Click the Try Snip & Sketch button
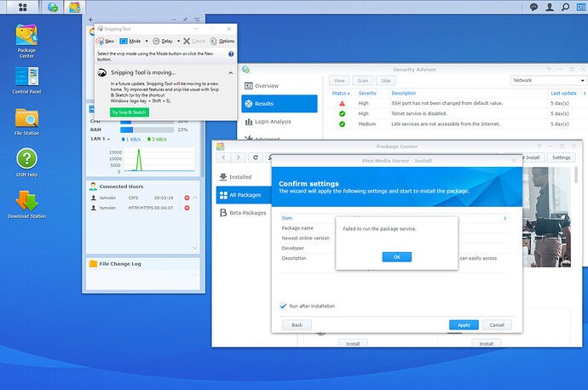588x390 pixels. (130, 112)
